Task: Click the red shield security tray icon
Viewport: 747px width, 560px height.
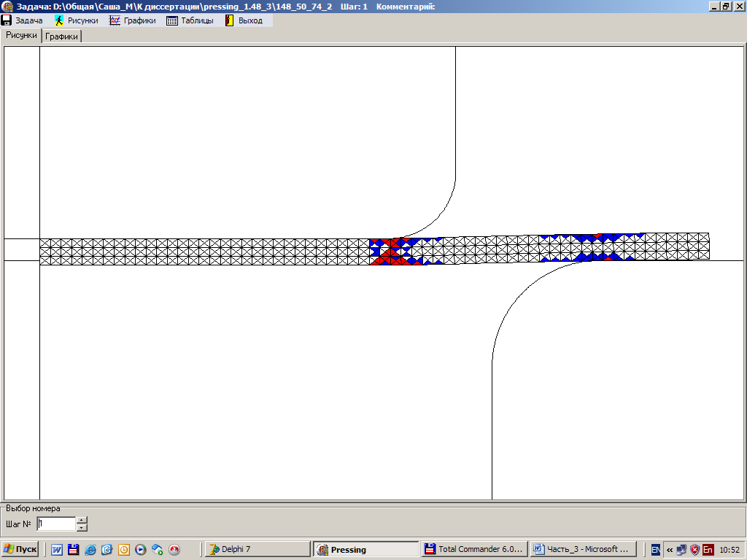Action: click(x=694, y=550)
